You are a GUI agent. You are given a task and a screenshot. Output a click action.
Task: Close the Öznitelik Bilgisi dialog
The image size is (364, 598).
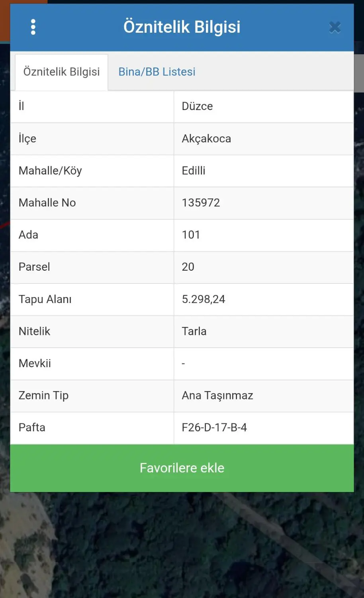click(x=335, y=27)
